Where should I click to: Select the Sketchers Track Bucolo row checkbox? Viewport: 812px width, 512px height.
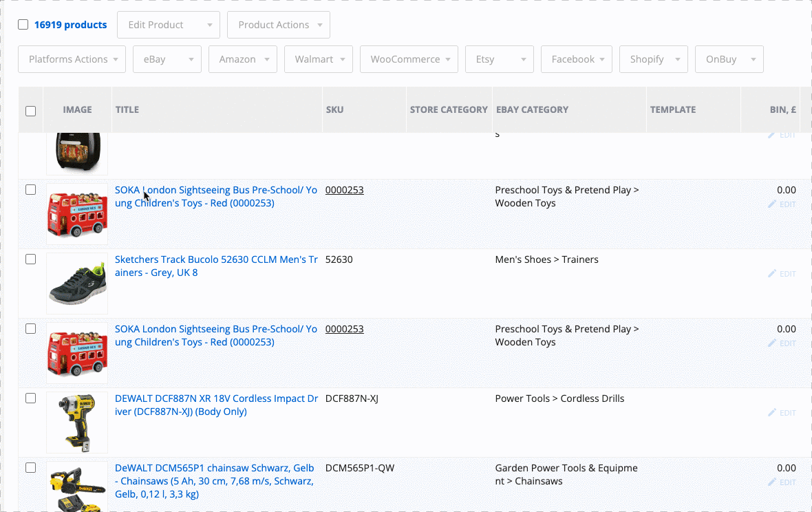click(30, 259)
